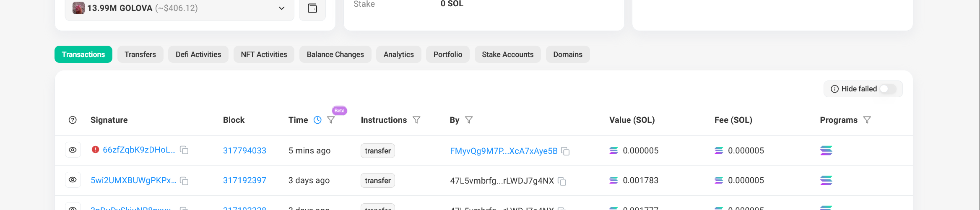Screen dimensions: 980x210
Task: Open the Instructions column filter
Action: point(416,120)
